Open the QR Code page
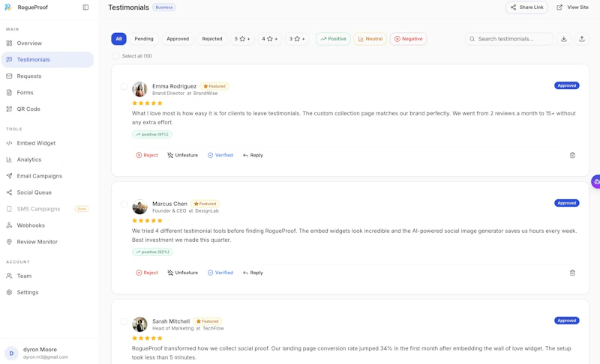Viewport: 600px width, 364px height. point(47,109)
